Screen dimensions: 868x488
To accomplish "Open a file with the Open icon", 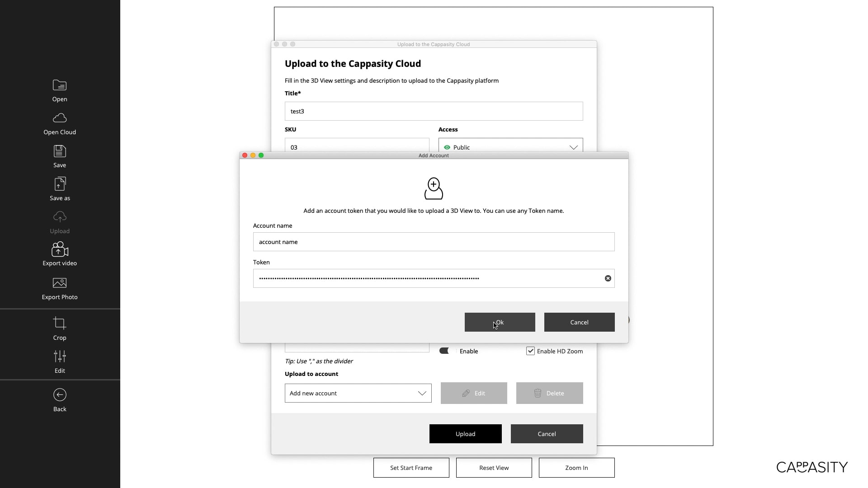I will coord(60,85).
